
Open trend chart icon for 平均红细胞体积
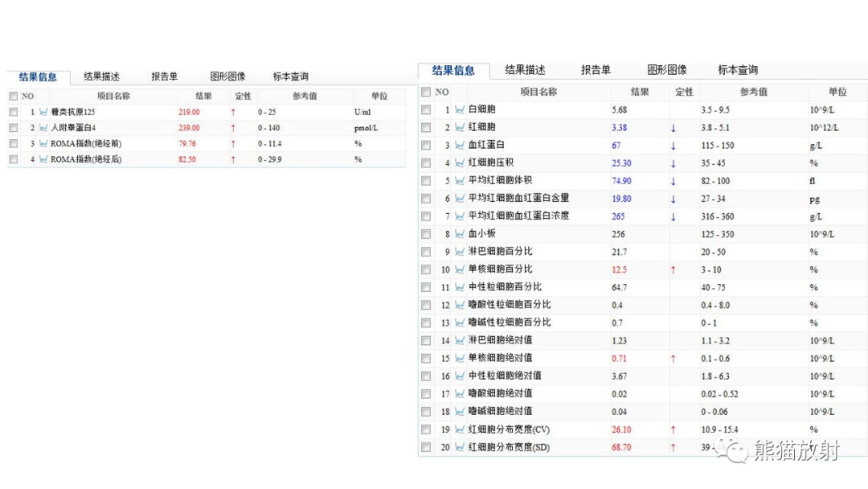click(460, 180)
